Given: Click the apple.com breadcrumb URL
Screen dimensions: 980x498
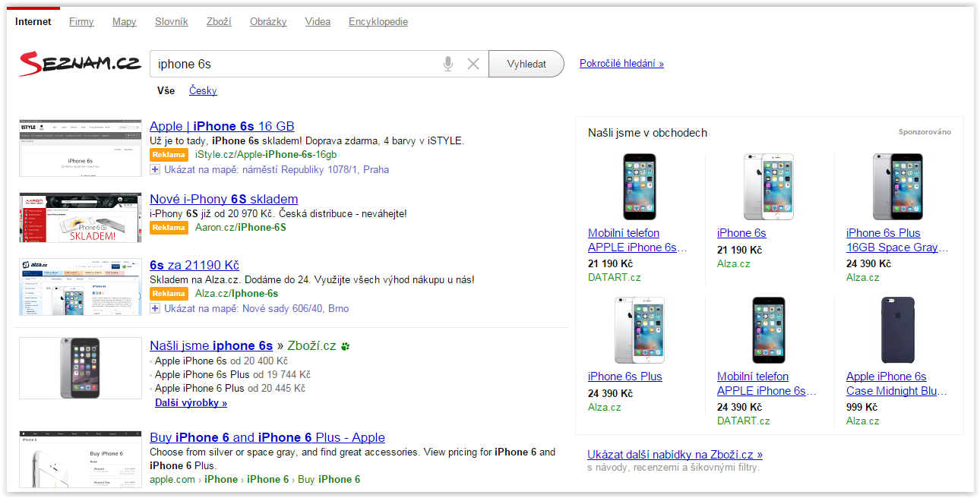Looking at the screenshot, I should click(x=255, y=479).
